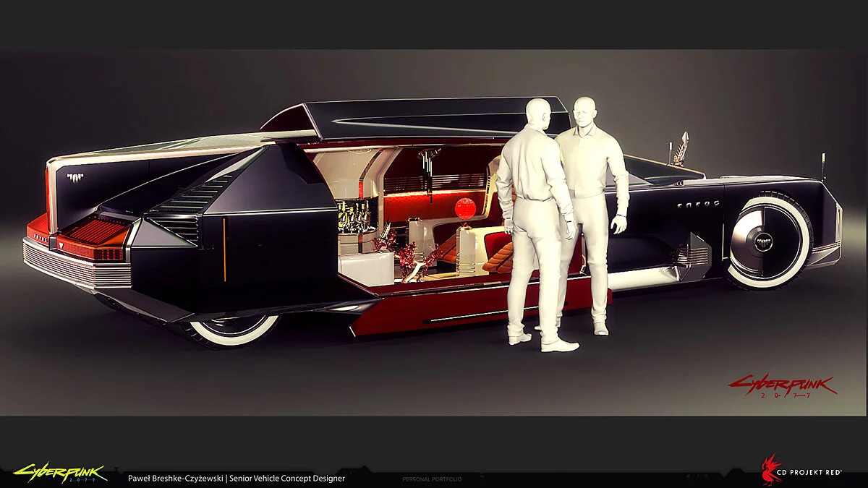
Task: Click the black raised roof canopy
Action: [x=412, y=116]
